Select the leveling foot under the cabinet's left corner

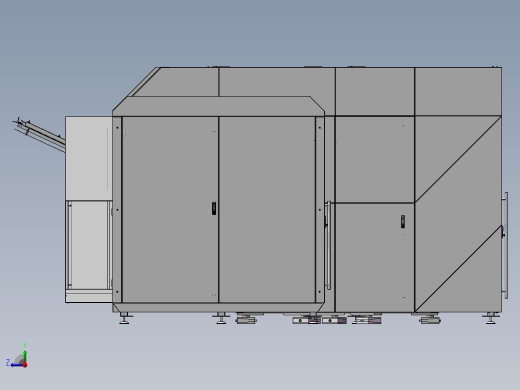(x=124, y=318)
